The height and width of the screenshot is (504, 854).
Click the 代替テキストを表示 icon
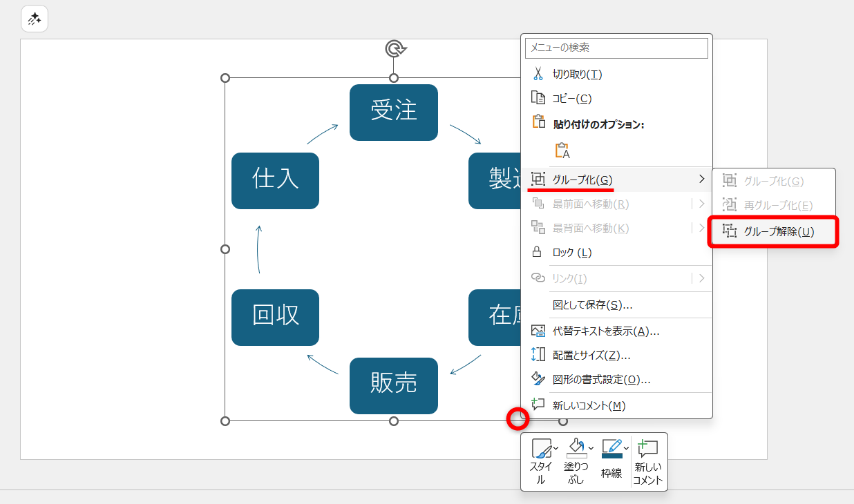[x=538, y=330]
